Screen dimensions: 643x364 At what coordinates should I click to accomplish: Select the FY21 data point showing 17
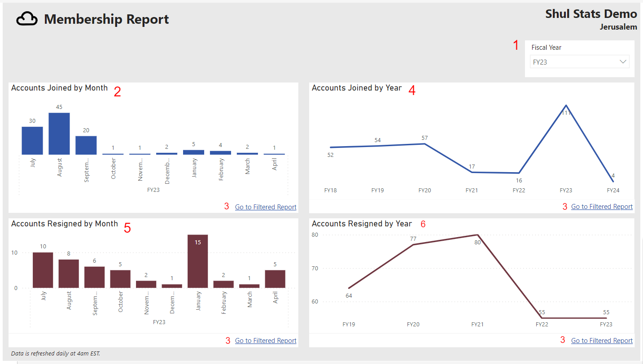pyautogui.click(x=472, y=172)
